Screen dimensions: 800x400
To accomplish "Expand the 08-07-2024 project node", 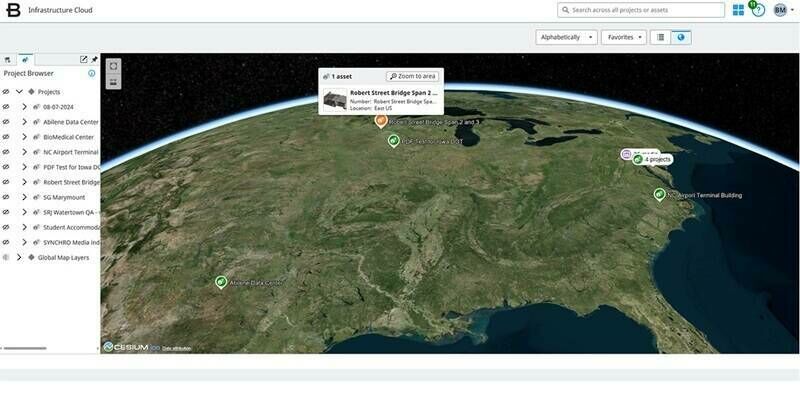I will click(24, 107).
